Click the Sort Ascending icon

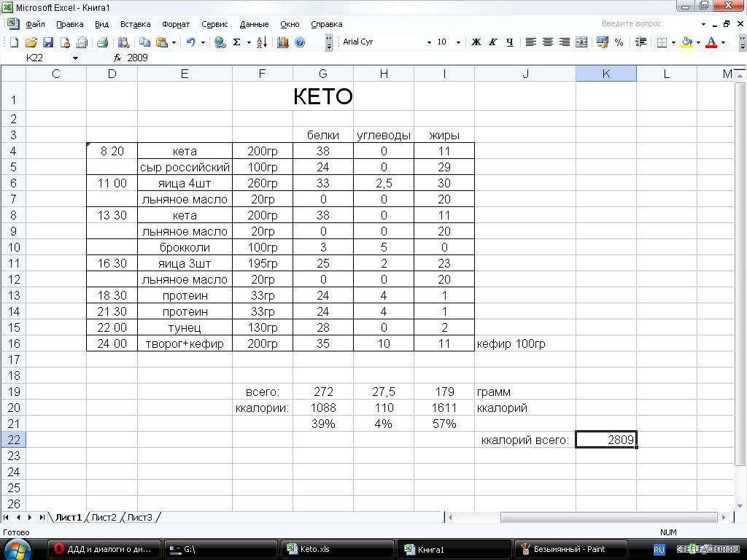coord(262,42)
